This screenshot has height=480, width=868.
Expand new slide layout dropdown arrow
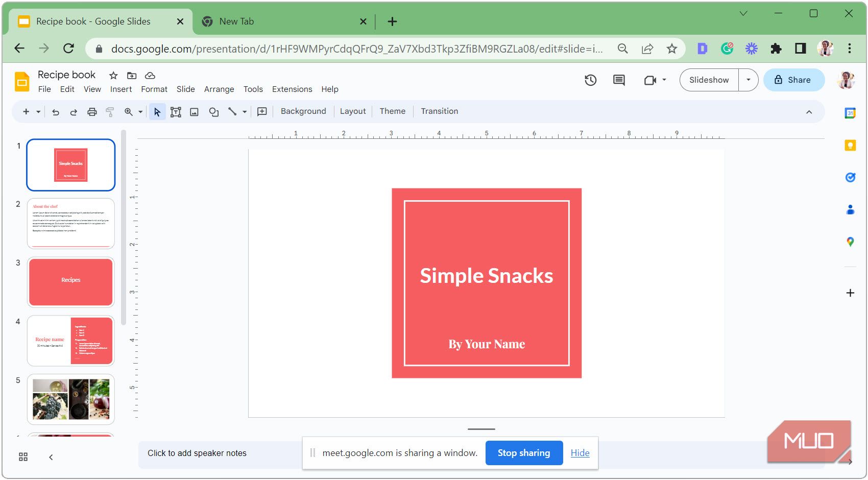pos(38,112)
